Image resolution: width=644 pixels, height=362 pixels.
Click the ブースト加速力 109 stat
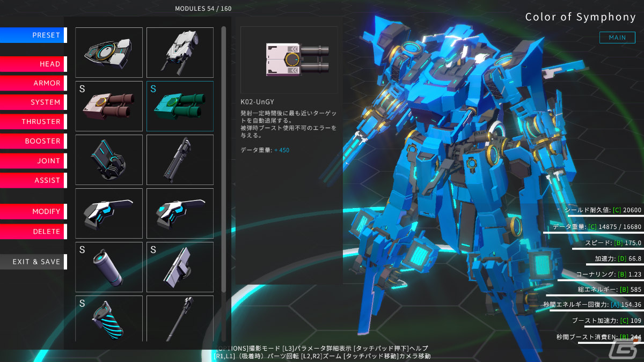click(607, 321)
